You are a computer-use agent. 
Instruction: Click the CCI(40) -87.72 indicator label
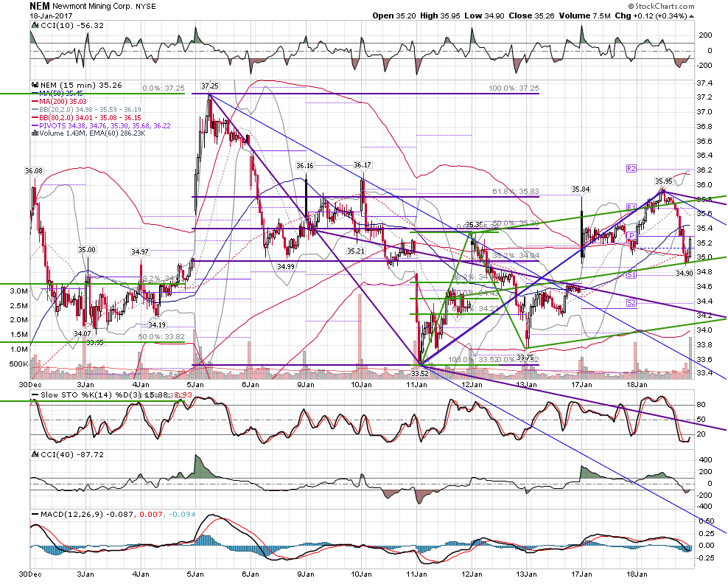pos(72,454)
